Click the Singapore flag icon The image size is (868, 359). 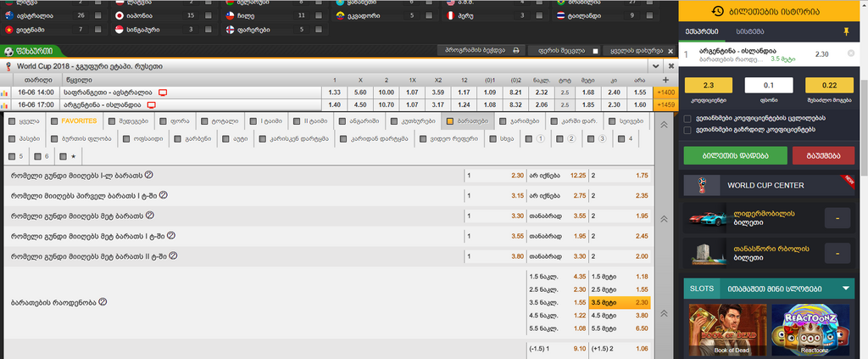[119, 30]
